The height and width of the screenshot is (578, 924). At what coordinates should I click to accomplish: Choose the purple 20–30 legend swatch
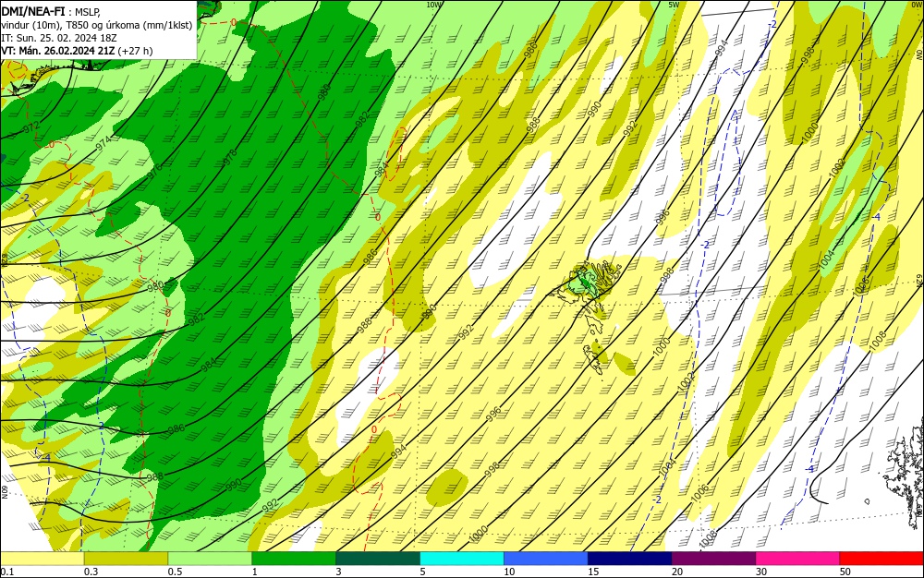pyautogui.click(x=713, y=560)
